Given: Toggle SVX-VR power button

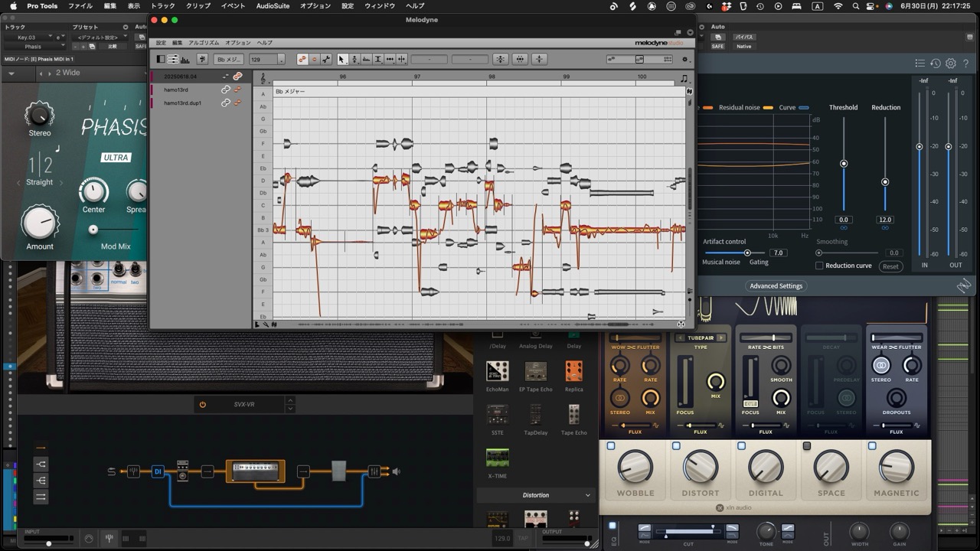Looking at the screenshot, I should [x=202, y=405].
